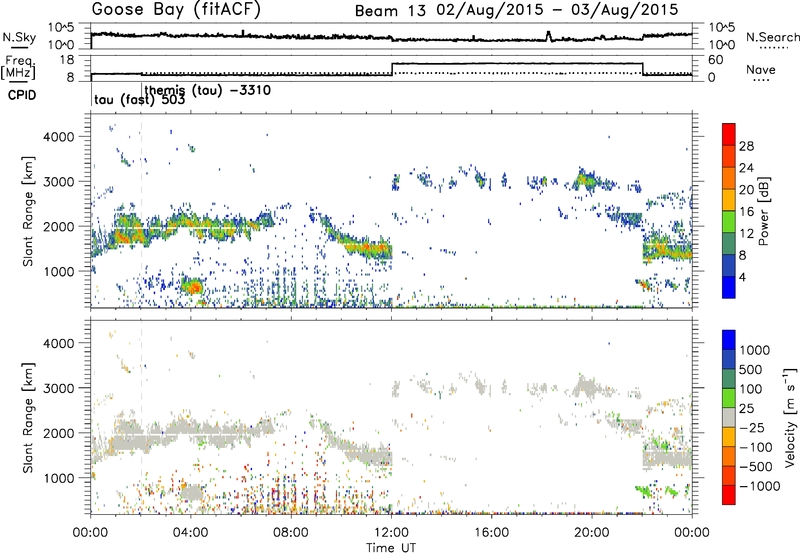Click the '20:00' time axis tick label

[x=592, y=533]
